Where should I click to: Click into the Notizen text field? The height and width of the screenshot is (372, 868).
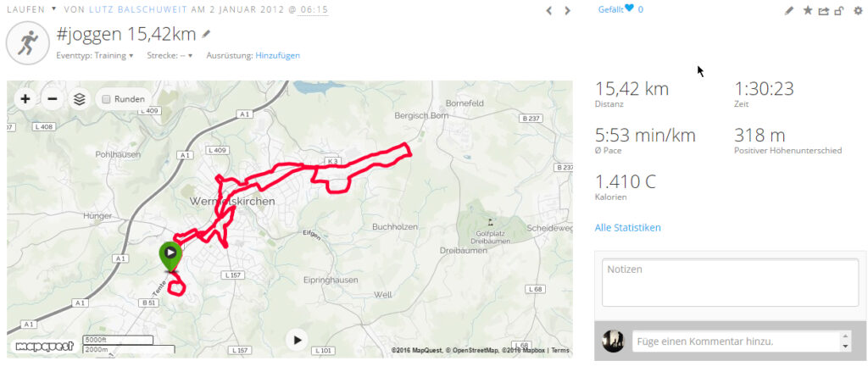[x=730, y=283]
